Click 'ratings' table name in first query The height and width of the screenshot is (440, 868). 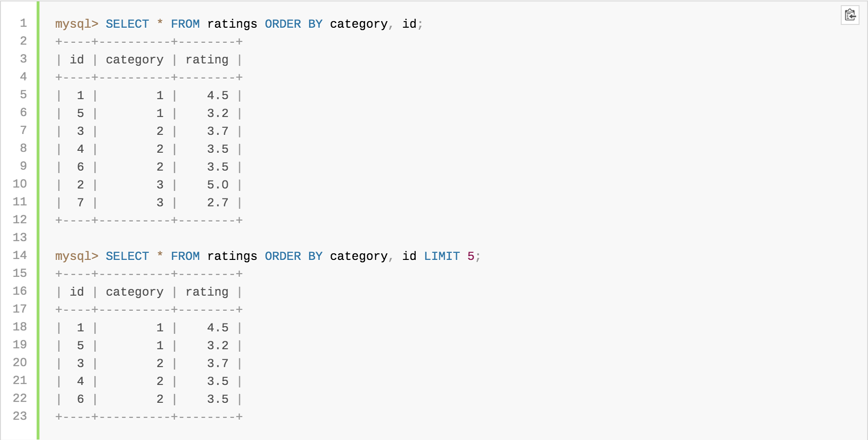coord(232,24)
